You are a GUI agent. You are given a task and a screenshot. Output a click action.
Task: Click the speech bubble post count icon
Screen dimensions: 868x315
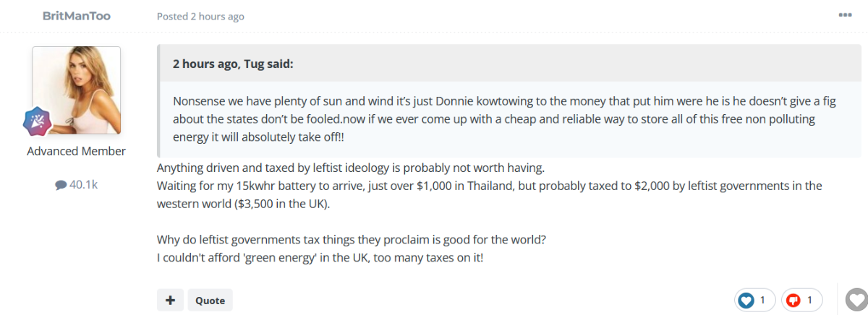61,185
